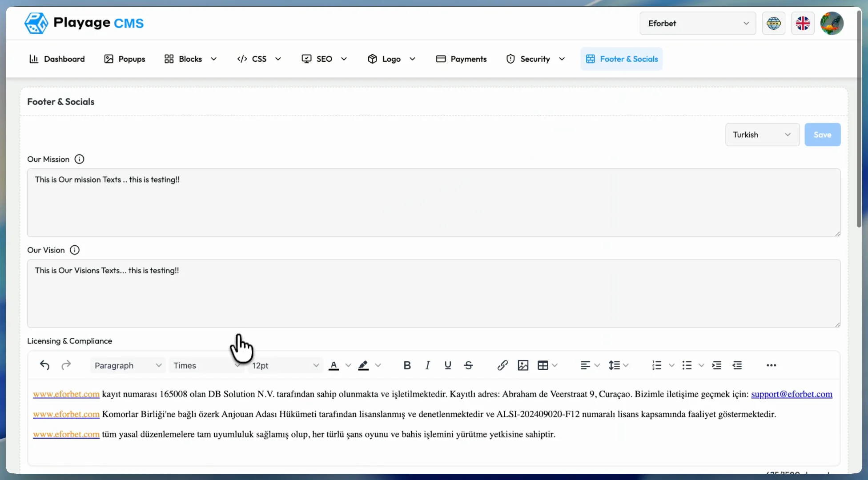Click the text alignment icon

click(x=585, y=365)
